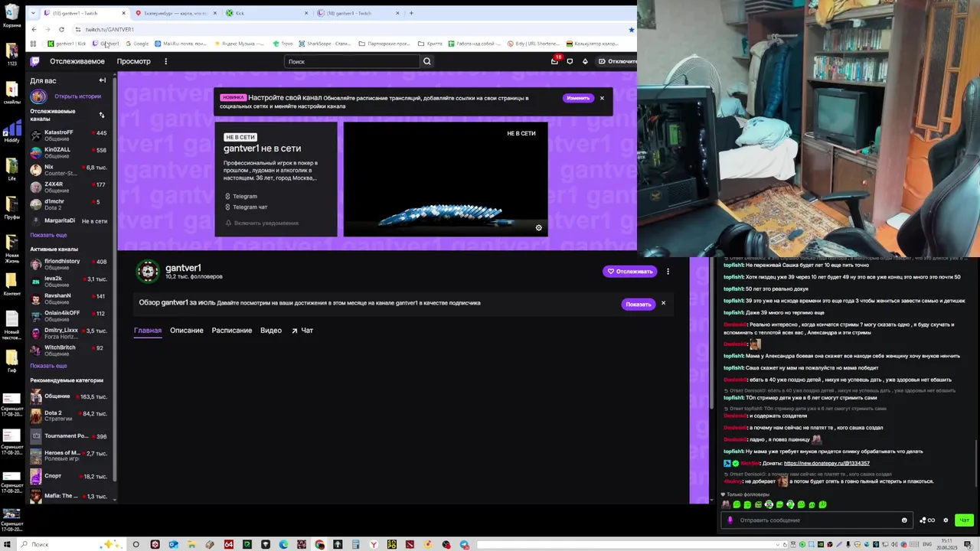Open the Twitch home logo

pyautogui.click(x=34, y=61)
